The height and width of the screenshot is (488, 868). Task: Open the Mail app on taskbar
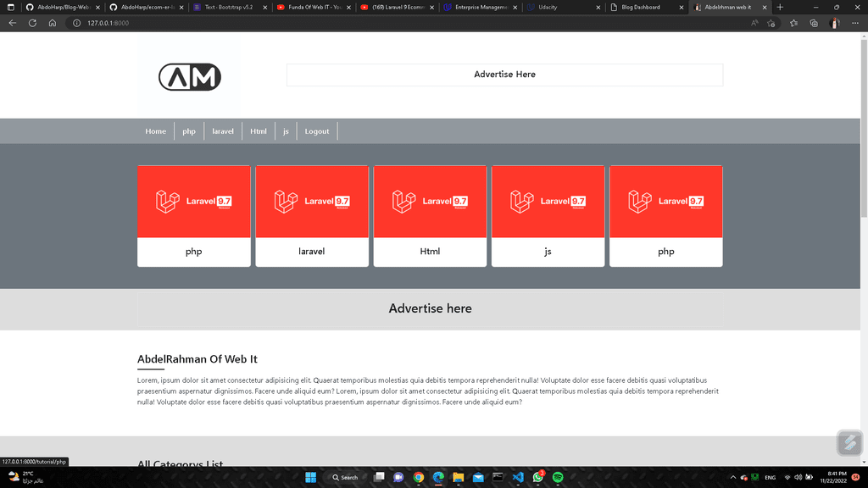click(x=478, y=477)
